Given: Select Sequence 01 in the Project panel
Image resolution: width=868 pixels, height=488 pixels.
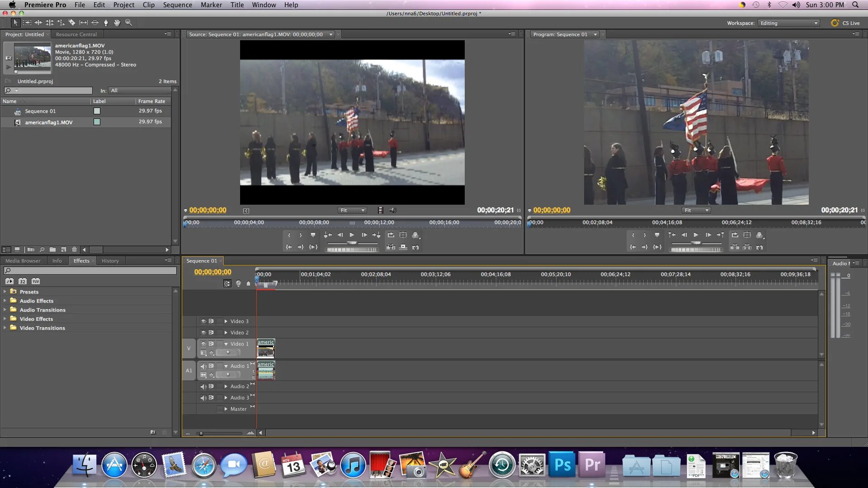Looking at the screenshot, I should point(40,111).
